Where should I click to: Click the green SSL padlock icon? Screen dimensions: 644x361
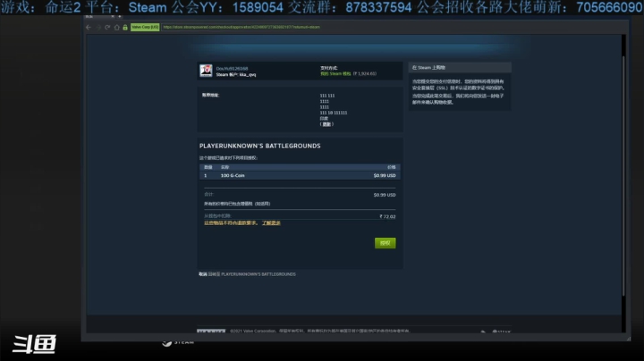pos(125,27)
